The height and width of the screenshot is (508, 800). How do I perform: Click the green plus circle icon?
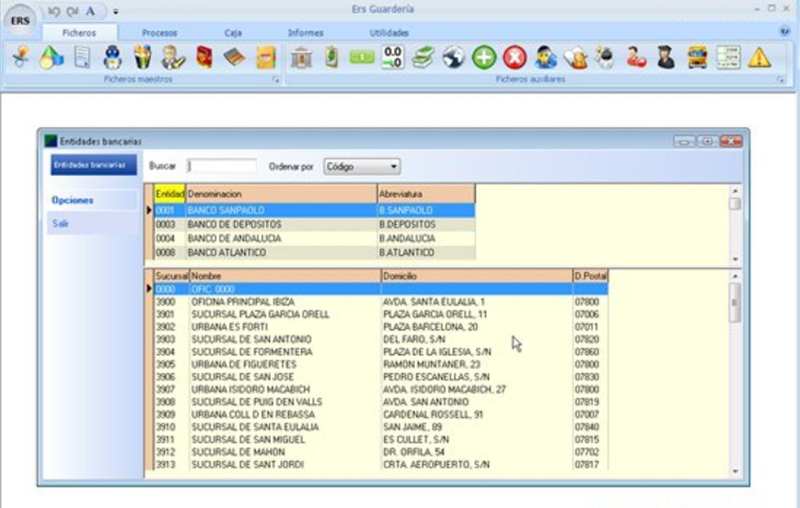pyautogui.click(x=484, y=57)
